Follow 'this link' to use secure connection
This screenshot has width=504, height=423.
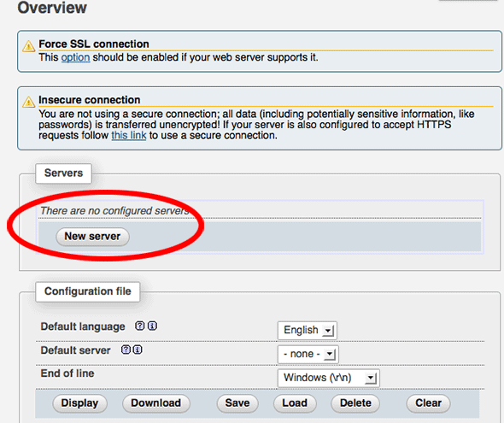[x=129, y=135]
